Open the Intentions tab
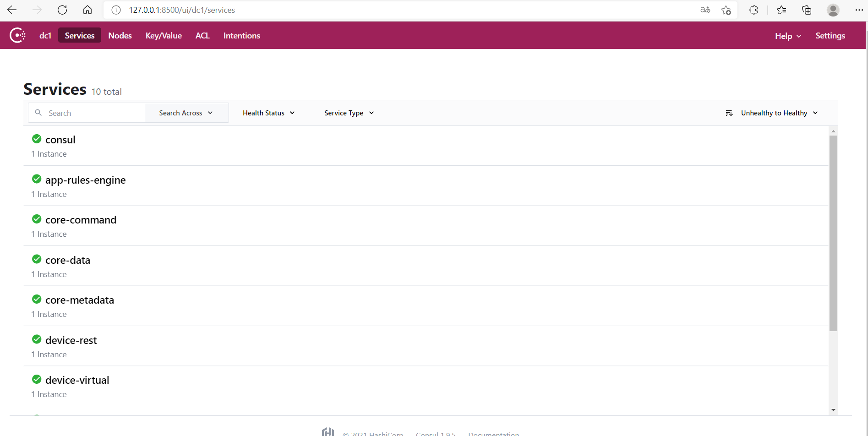This screenshot has width=868, height=436. coord(242,35)
